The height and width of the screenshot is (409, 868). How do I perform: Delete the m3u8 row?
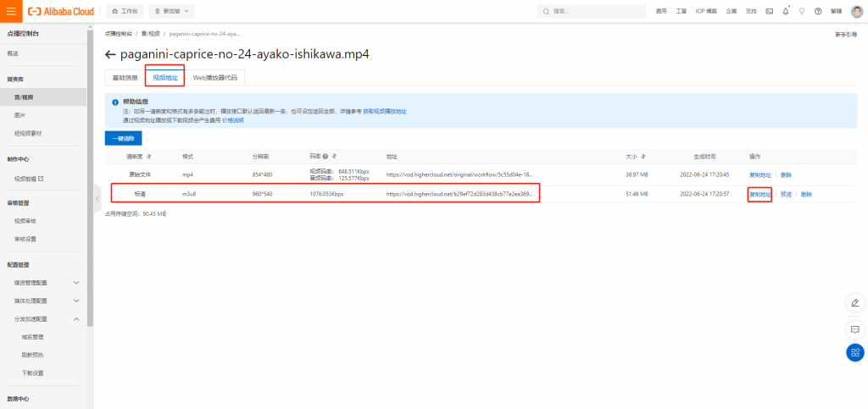pos(806,195)
